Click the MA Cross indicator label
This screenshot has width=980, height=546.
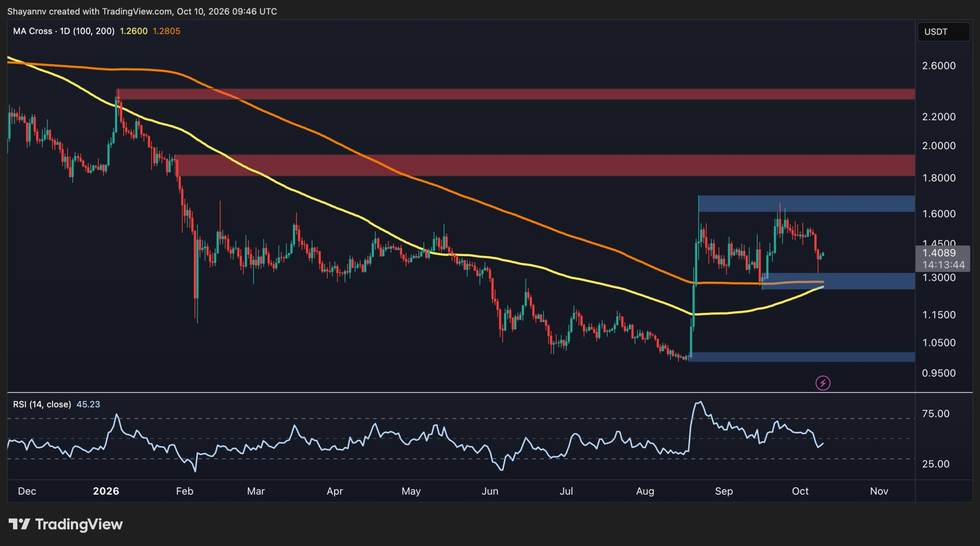click(x=64, y=31)
